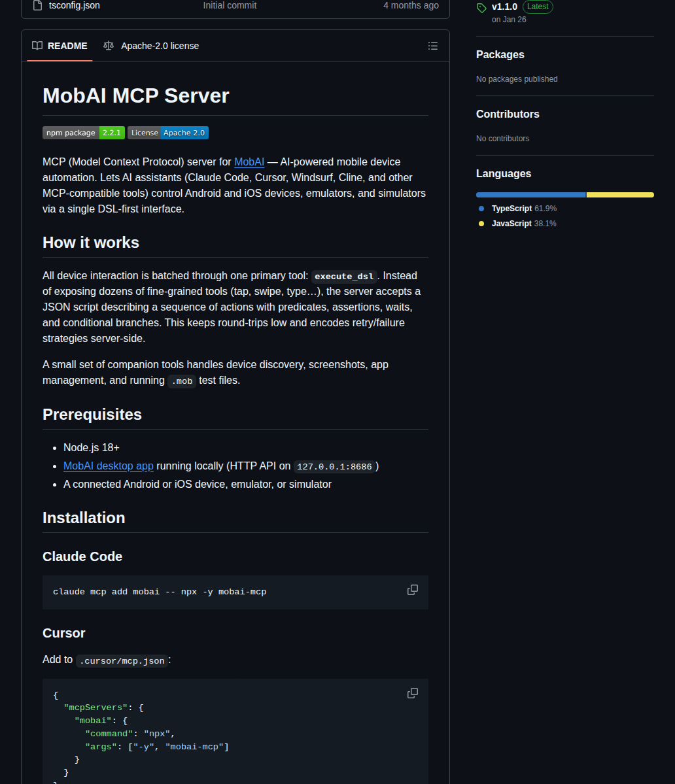Open the MobAI desktop app link

(109, 466)
